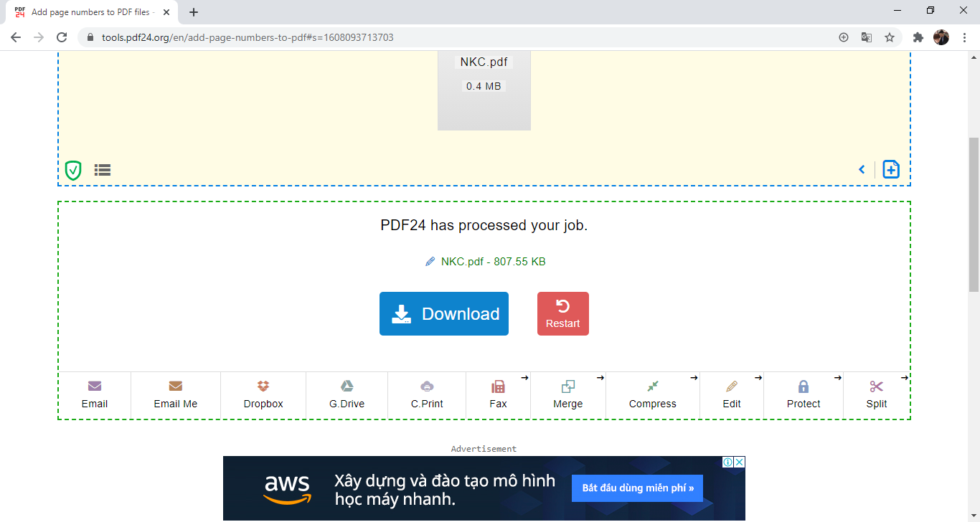Restart the PDF24 job
The width and height of the screenshot is (980, 522).
[x=563, y=313]
